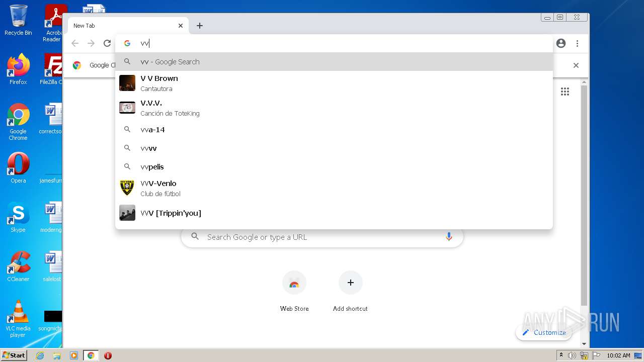
Task: Open the Skype desktop icon
Action: tap(18, 217)
